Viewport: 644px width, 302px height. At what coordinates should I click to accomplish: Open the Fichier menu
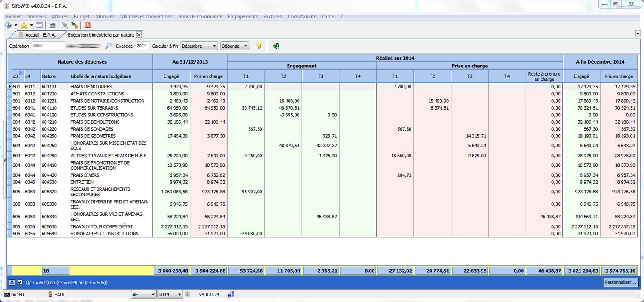coord(14,16)
